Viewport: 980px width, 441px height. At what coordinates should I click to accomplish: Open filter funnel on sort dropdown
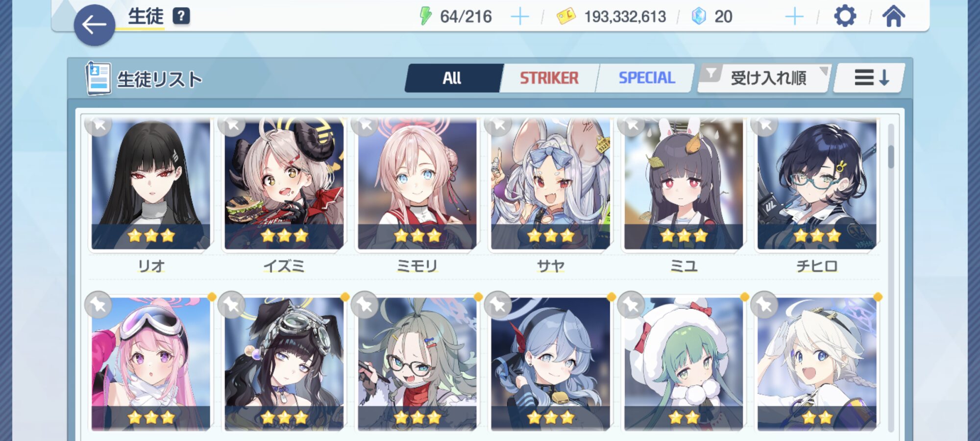711,73
